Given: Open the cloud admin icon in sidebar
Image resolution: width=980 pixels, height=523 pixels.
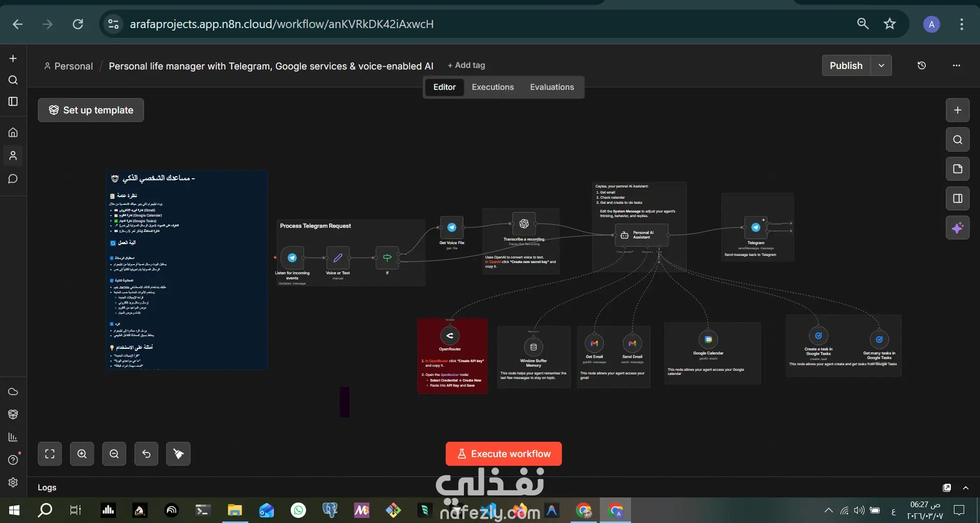Looking at the screenshot, I should pyautogui.click(x=13, y=392).
